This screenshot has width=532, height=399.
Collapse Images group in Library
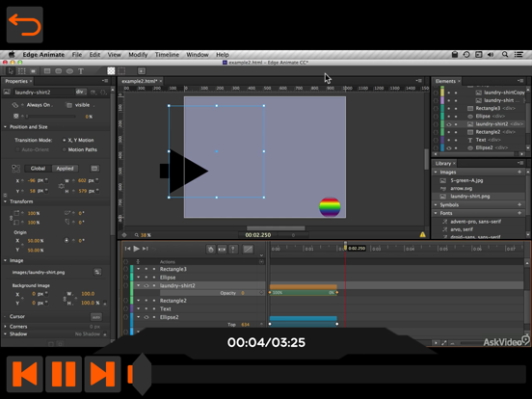pos(436,172)
